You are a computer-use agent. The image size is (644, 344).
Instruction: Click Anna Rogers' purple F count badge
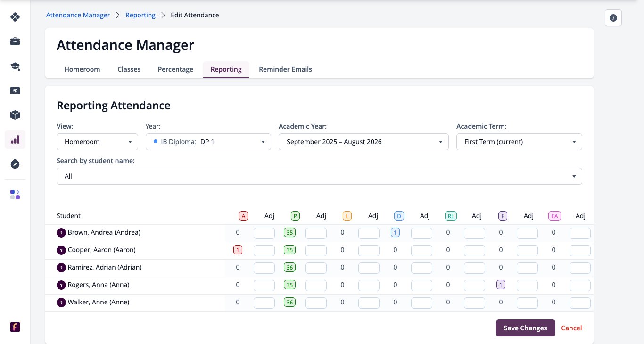pos(501,285)
